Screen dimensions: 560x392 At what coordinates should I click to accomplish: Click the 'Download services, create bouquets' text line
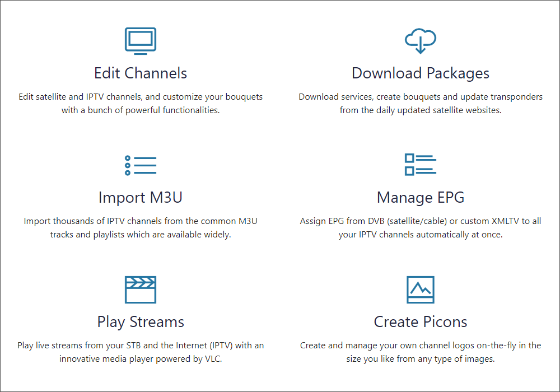click(x=421, y=97)
